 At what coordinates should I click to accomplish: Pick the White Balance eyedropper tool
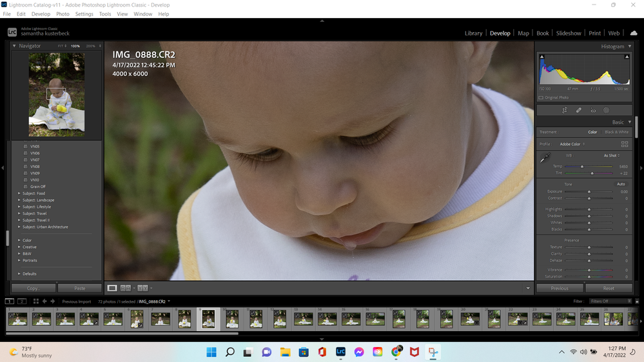[545, 158]
